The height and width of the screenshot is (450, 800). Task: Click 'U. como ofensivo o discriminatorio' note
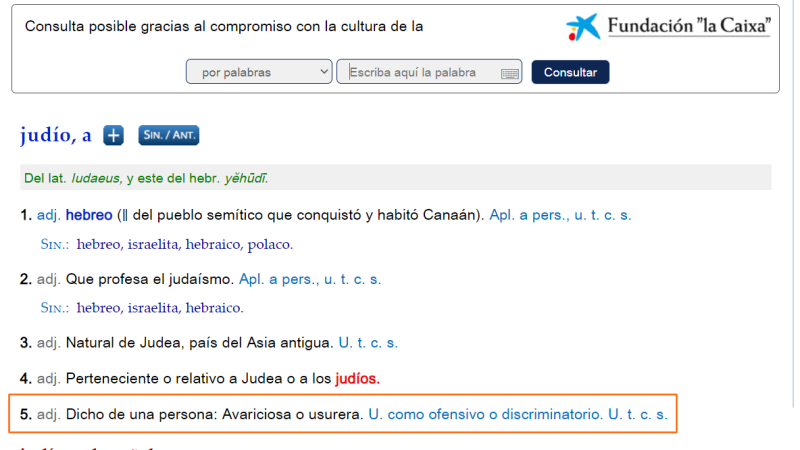click(485, 414)
